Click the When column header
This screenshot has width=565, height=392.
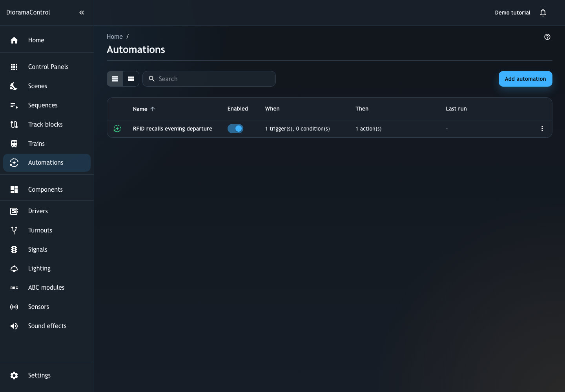(x=272, y=109)
